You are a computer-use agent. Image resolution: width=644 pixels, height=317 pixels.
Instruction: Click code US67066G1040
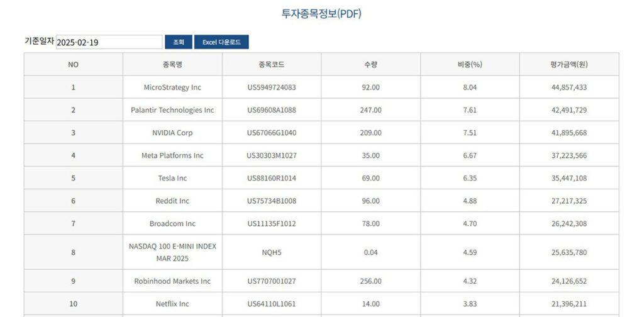coord(272,133)
